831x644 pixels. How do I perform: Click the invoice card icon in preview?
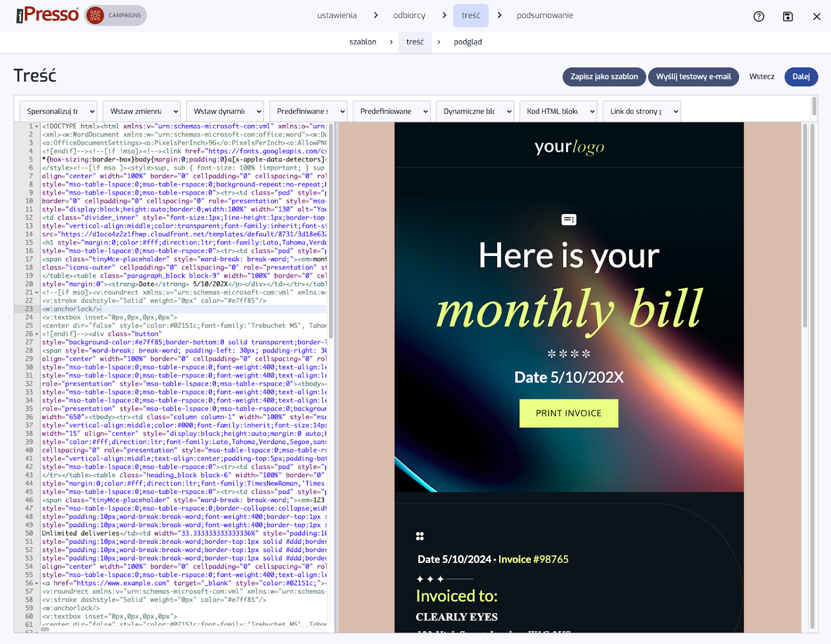coord(569,220)
